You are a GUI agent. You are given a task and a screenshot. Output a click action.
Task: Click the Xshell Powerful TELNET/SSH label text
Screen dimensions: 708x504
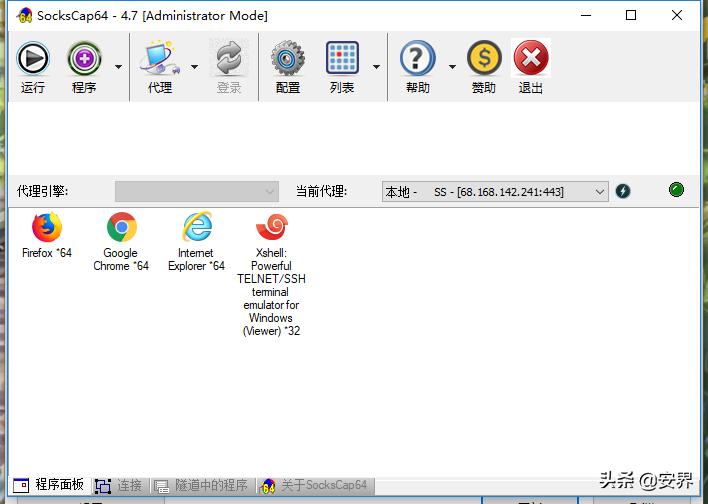click(x=271, y=292)
